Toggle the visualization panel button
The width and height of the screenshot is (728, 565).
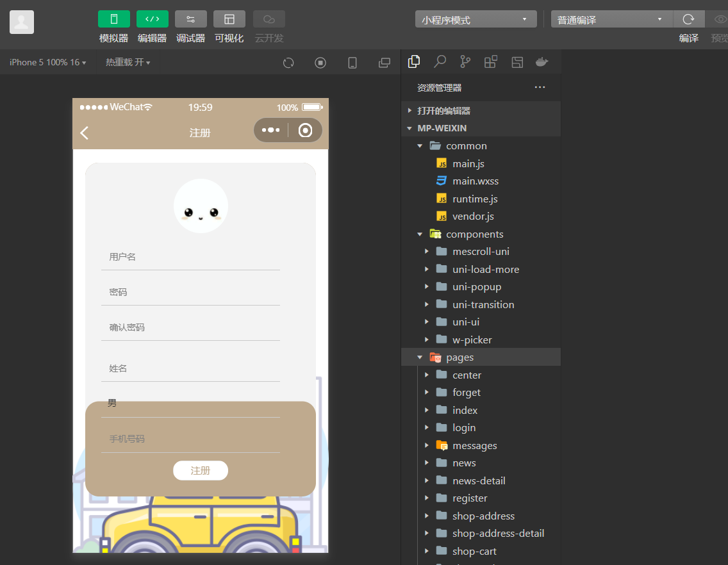(x=229, y=19)
